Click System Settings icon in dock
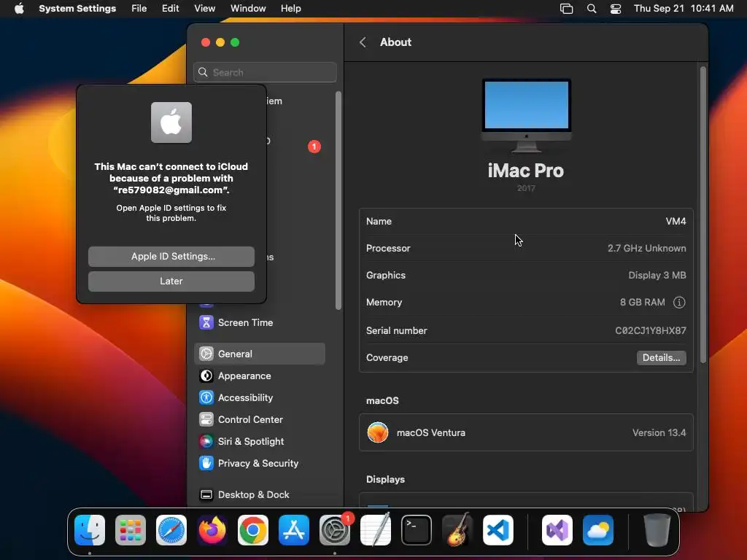Viewport: 747px width, 560px height. pyautogui.click(x=334, y=530)
